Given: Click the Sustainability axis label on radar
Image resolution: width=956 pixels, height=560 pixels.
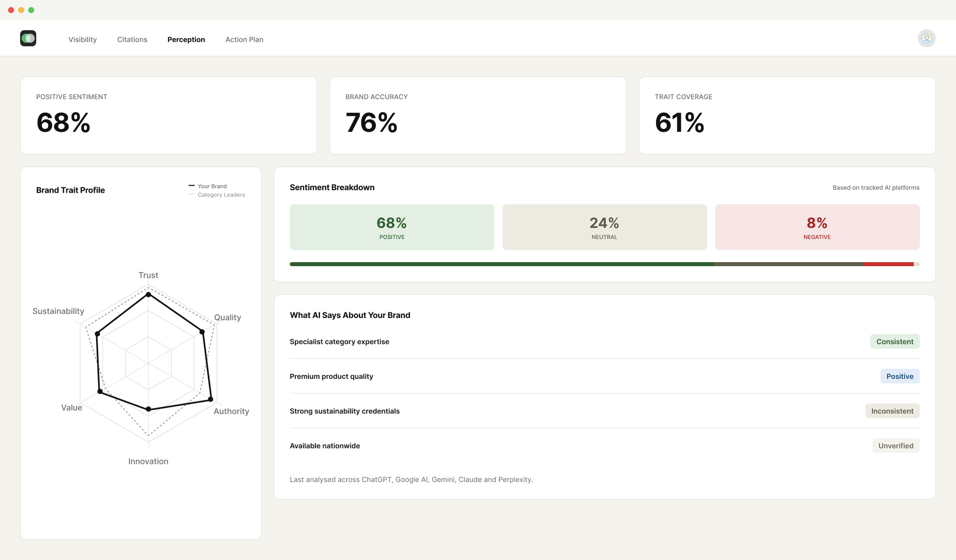Looking at the screenshot, I should pyautogui.click(x=58, y=311).
